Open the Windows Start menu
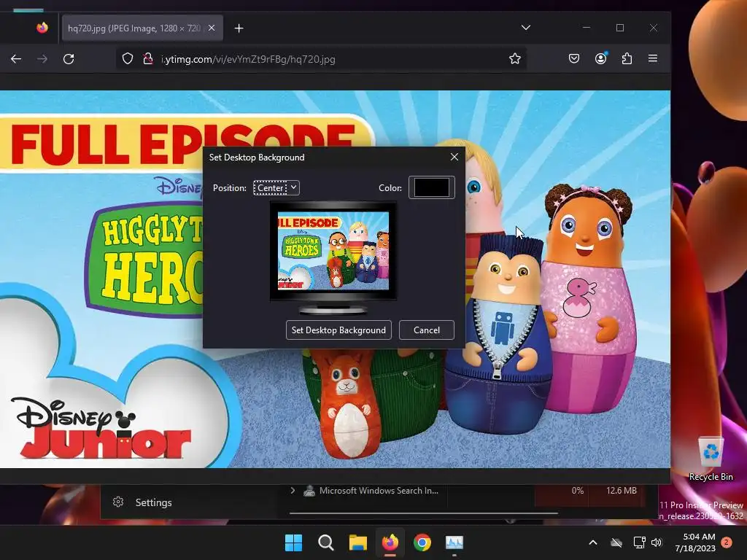 293,542
